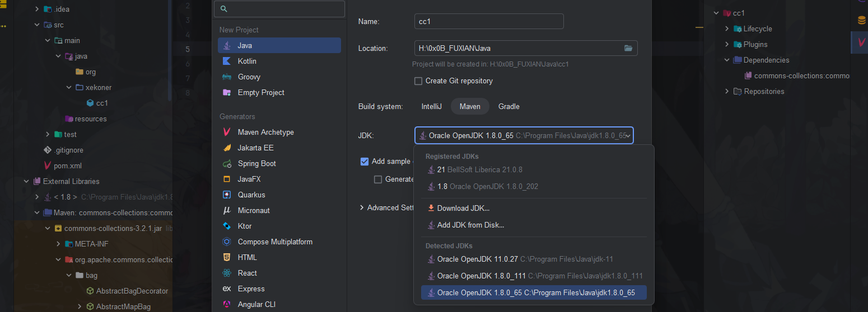Collapse the xekoner package
868x312 pixels.
point(69,88)
